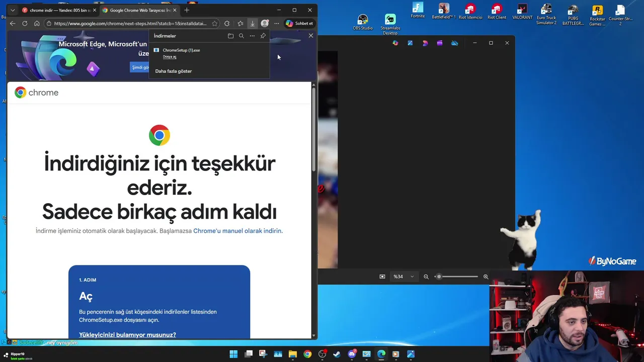
Task: Open OBS Studio from the taskbar
Action: 323,354
